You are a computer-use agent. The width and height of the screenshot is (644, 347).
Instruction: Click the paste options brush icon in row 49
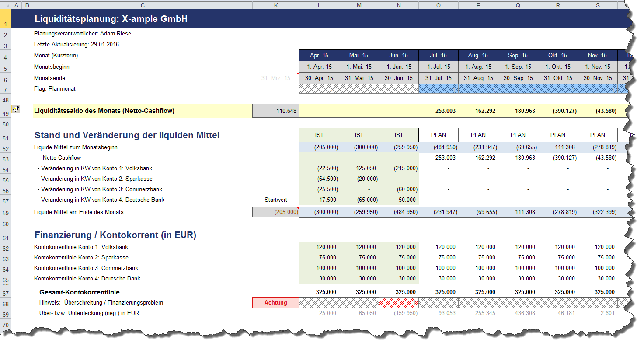pos(16,109)
